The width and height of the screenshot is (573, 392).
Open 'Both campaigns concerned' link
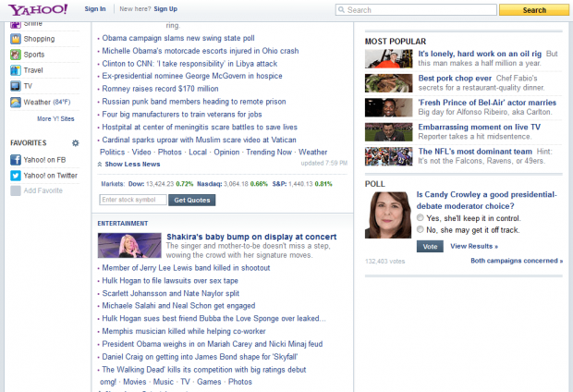coord(517,261)
